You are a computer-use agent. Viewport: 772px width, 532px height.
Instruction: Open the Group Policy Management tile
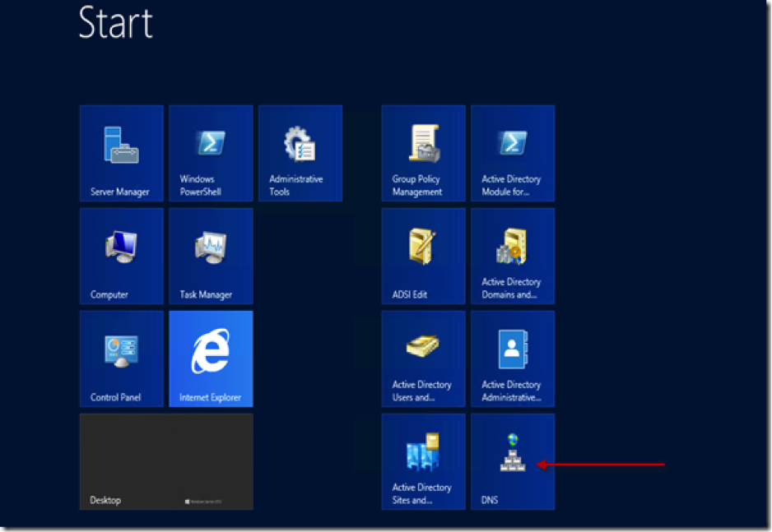coord(423,154)
